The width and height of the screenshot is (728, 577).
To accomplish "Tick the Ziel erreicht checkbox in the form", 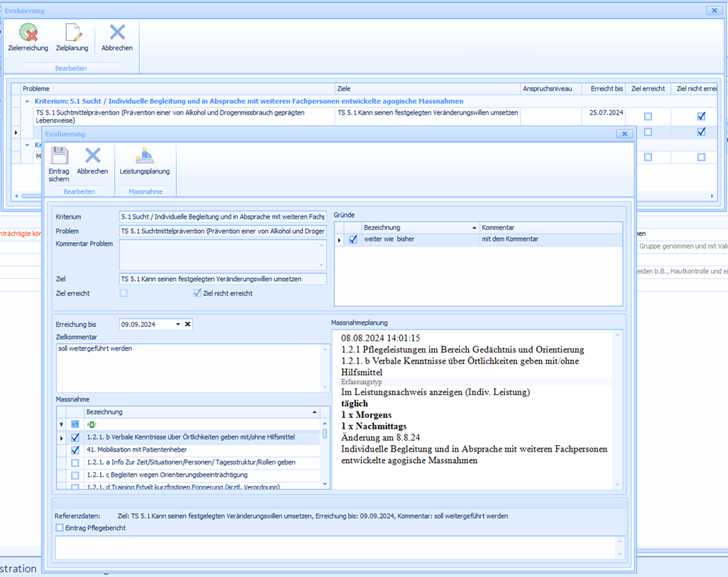I will pyautogui.click(x=124, y=293).
